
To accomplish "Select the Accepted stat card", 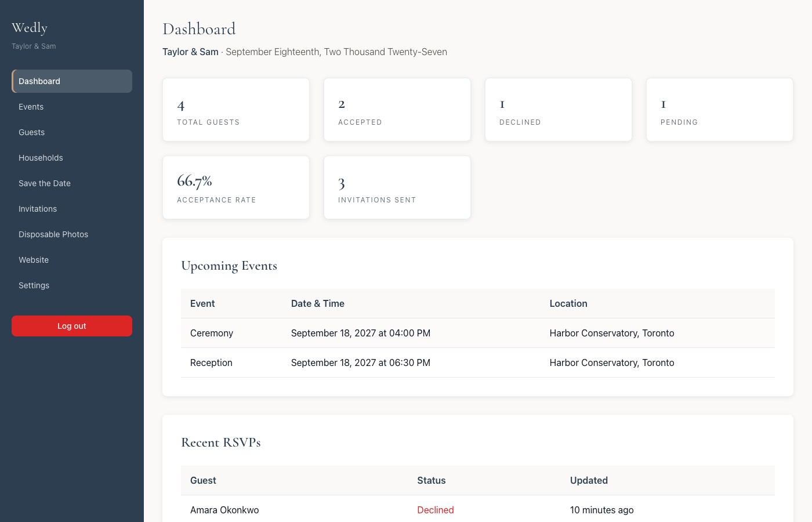I will (397, 110).
